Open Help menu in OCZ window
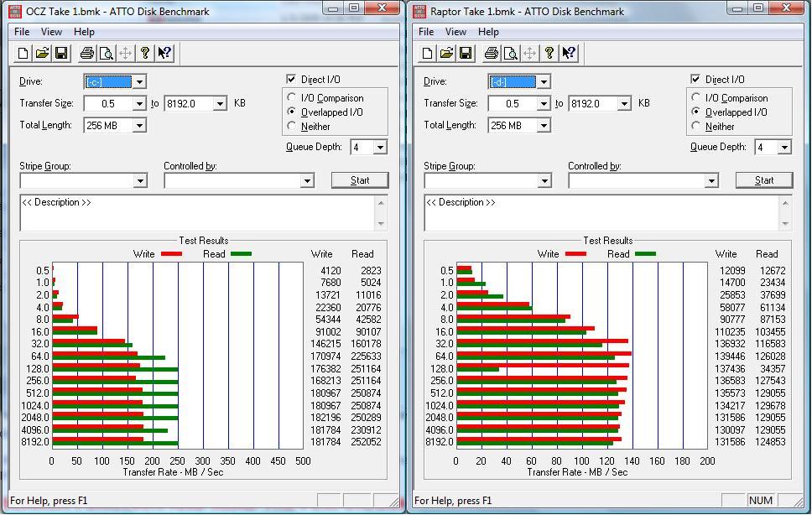This screenshot has height=515, width=812. point(84,32)
